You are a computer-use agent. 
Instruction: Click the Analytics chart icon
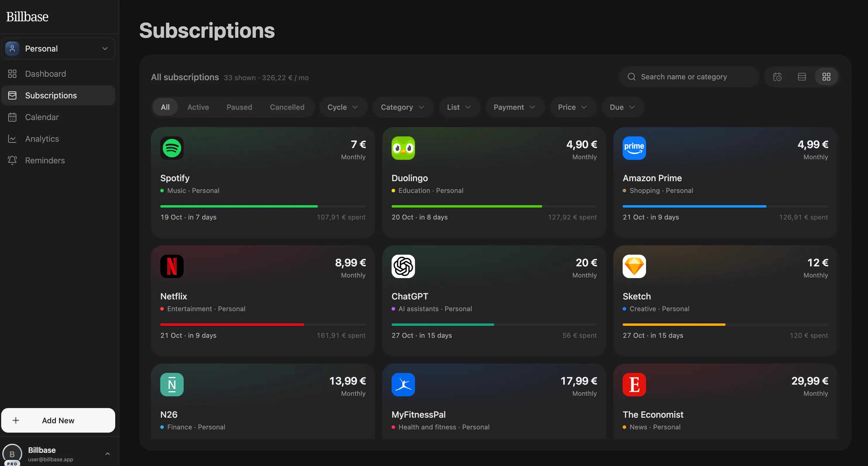[12, 138]
